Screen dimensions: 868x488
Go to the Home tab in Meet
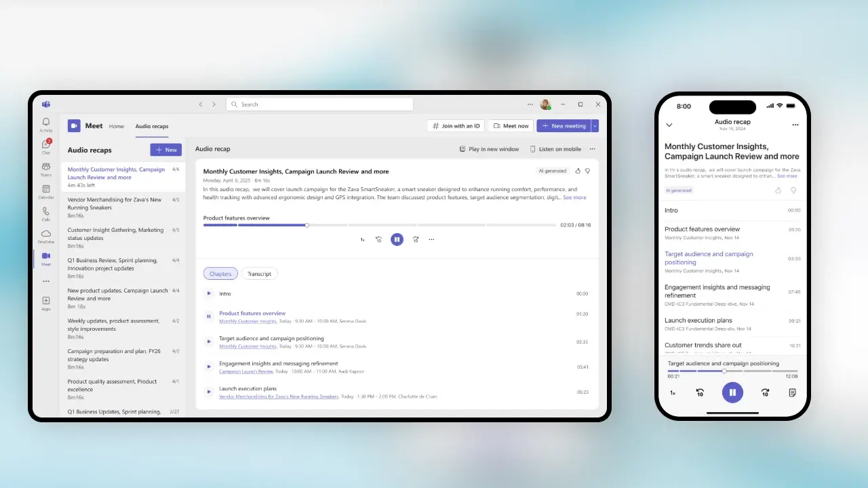tap(117, 126)
